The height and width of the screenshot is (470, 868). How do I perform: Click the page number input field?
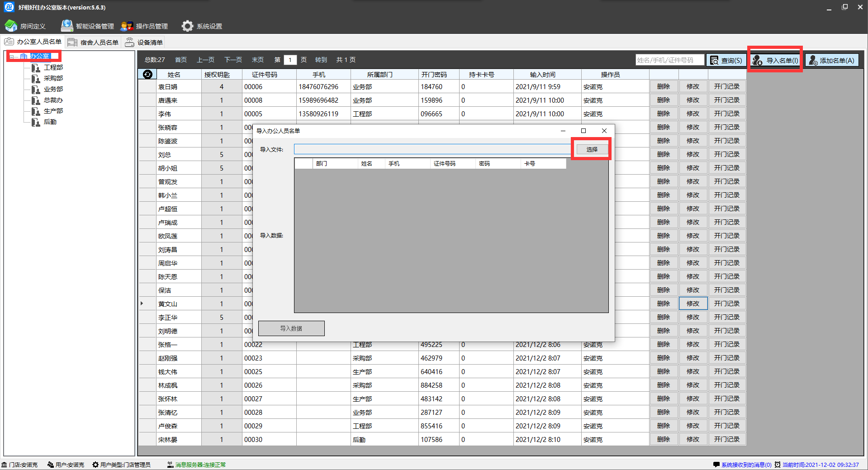pos(290,60)
